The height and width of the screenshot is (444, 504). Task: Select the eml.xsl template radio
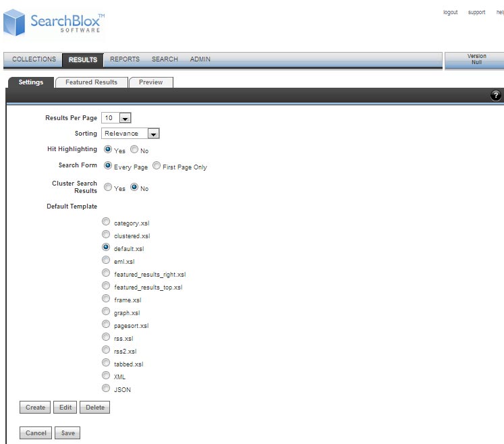[106, 260]
